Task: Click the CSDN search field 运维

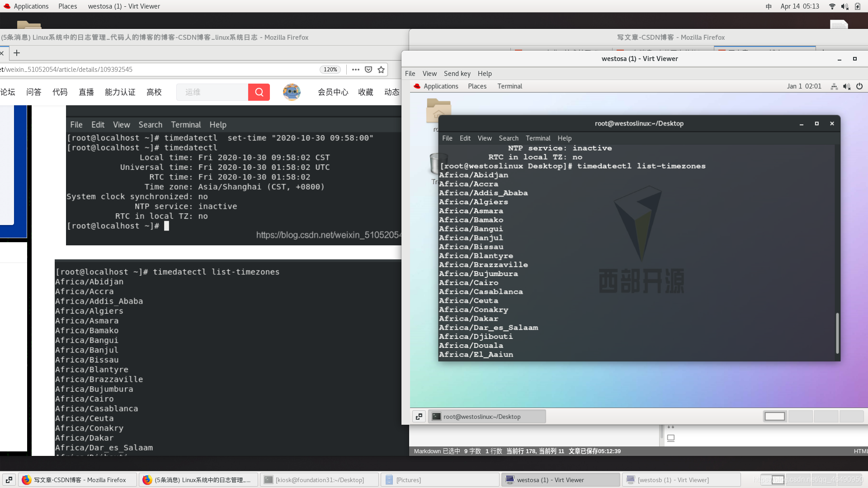Action: coord(212,92)
